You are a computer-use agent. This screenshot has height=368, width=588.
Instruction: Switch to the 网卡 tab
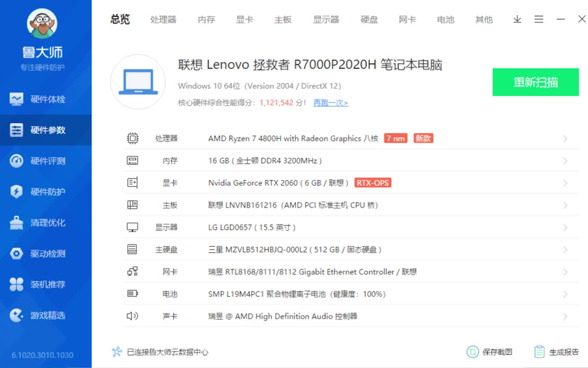[x=407, y=19]
